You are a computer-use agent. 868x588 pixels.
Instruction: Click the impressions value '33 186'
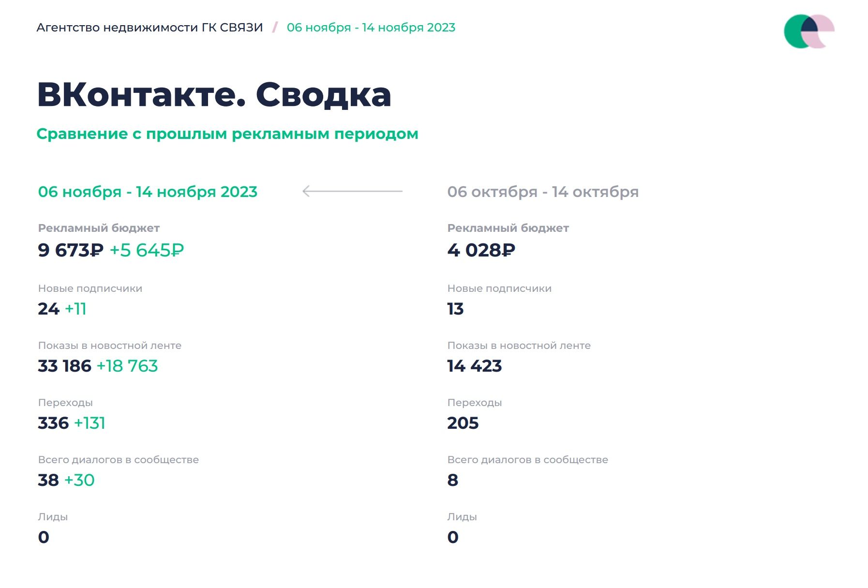click(x=64, y=366)
